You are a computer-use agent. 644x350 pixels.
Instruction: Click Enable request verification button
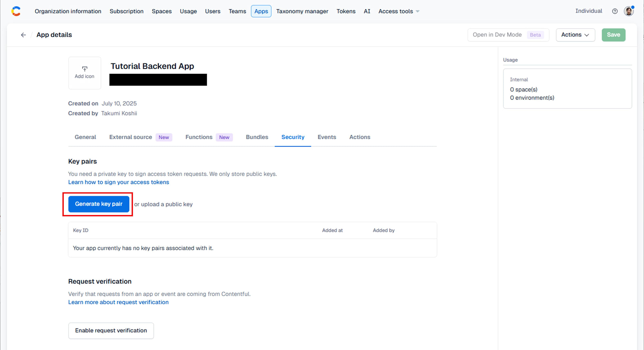[111, 331]
